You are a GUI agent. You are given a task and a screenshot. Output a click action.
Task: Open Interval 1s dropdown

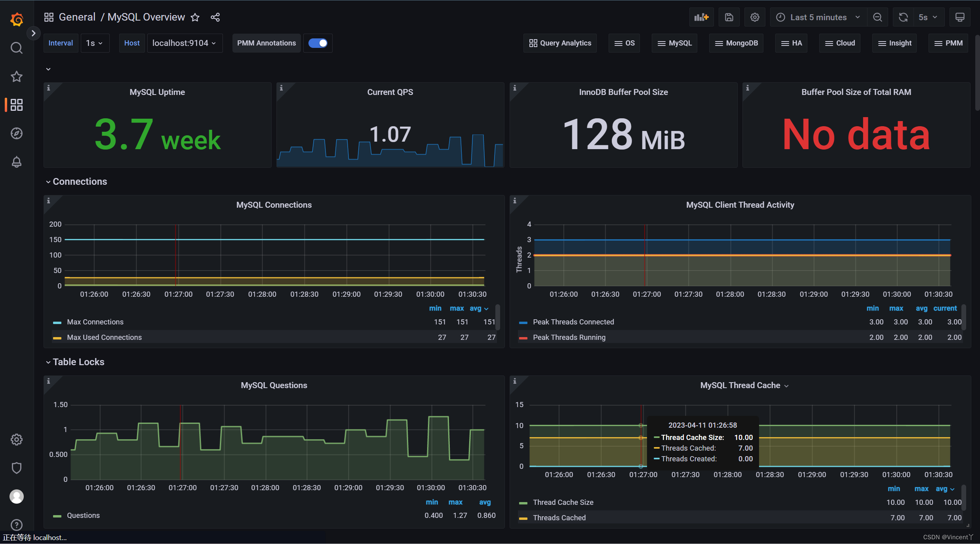[x=95, y=43]
